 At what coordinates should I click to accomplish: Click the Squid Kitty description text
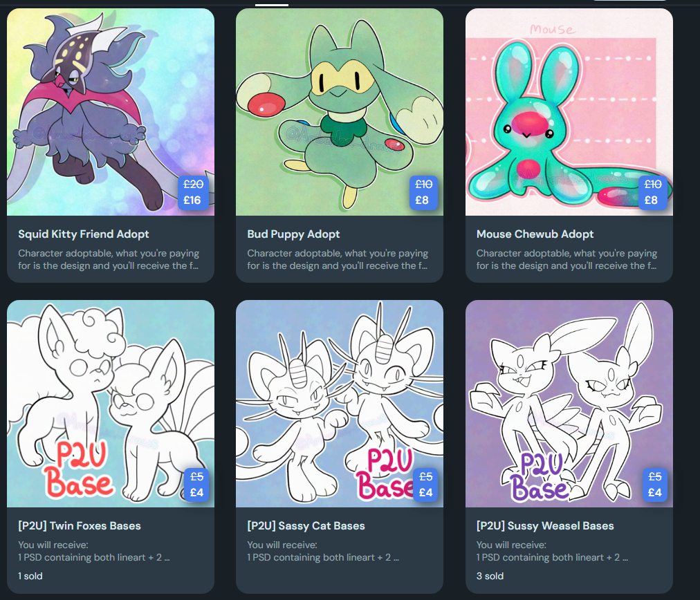[109, 259]
